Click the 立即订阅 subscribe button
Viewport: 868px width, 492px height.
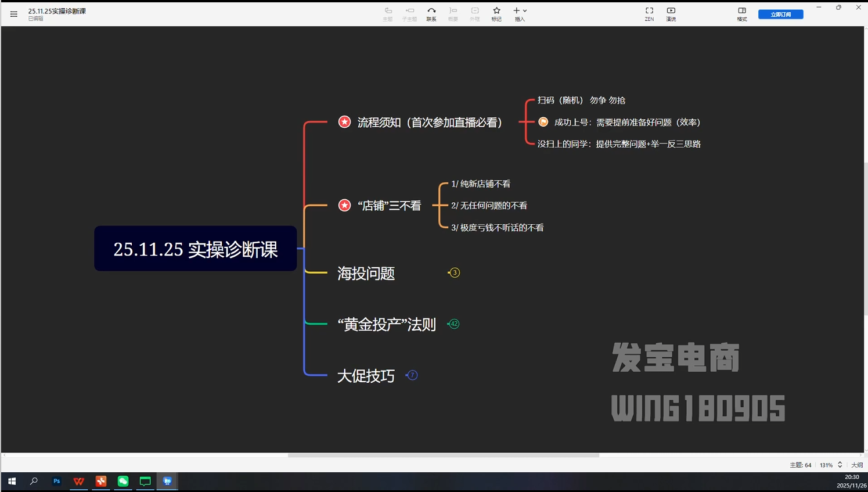click(780, 13)
